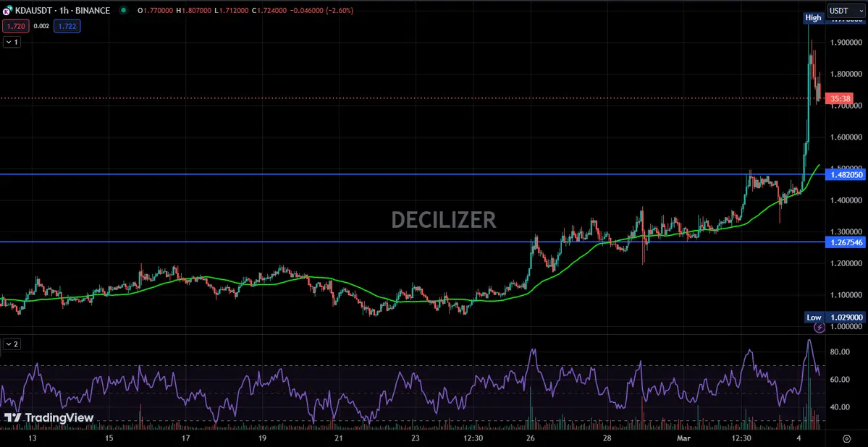Click date label 21 on time axis

point(339,438)
